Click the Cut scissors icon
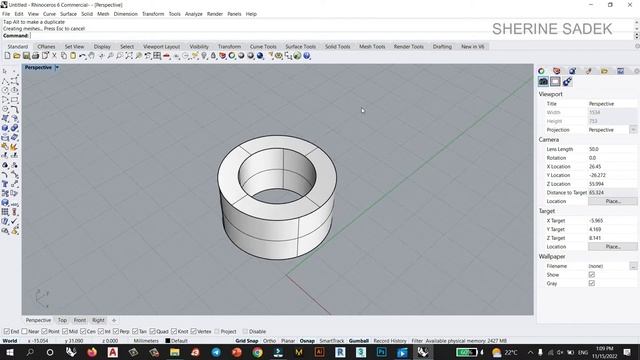Image resolution: width=640 pixels, height=360 pixels. (54, 56)
